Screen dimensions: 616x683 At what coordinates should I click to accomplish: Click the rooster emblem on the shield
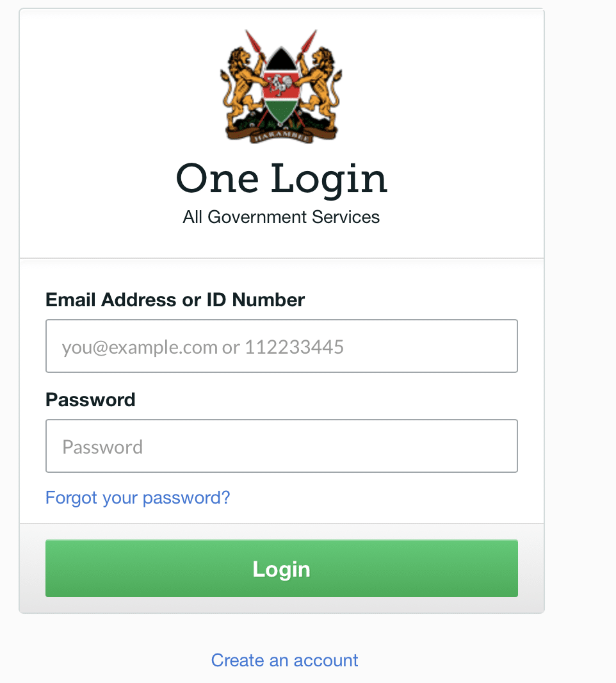279,85
